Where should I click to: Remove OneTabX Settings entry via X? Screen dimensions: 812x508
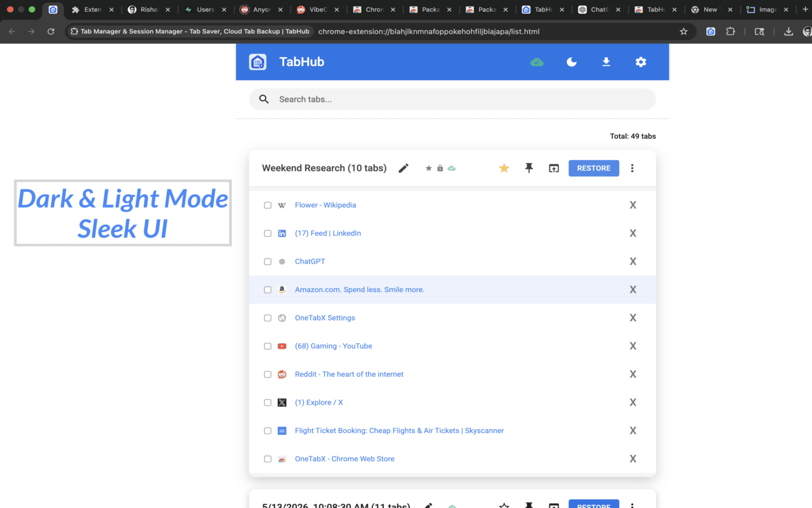click(632, 318)
